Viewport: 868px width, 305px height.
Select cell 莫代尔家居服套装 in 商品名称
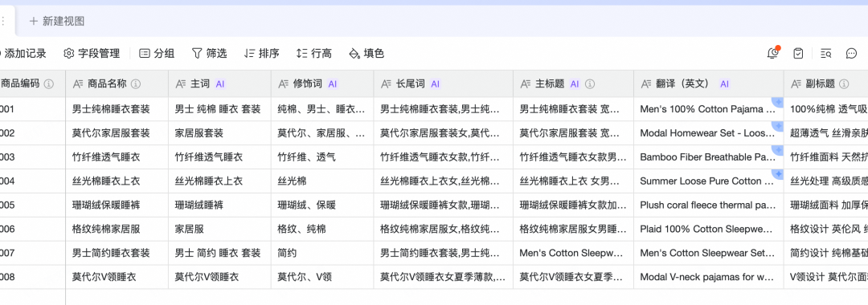click(x=117, y=133)
